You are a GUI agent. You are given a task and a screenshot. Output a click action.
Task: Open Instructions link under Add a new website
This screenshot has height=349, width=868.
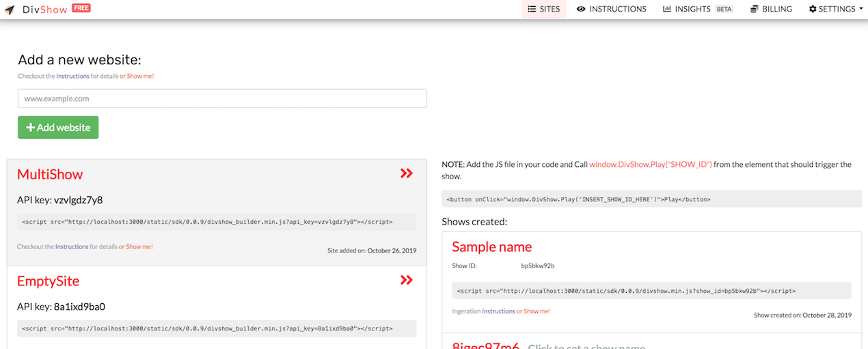pos(72,76)
